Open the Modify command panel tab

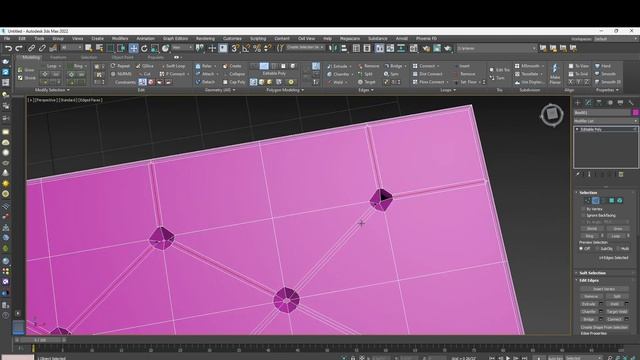(588, 102)
